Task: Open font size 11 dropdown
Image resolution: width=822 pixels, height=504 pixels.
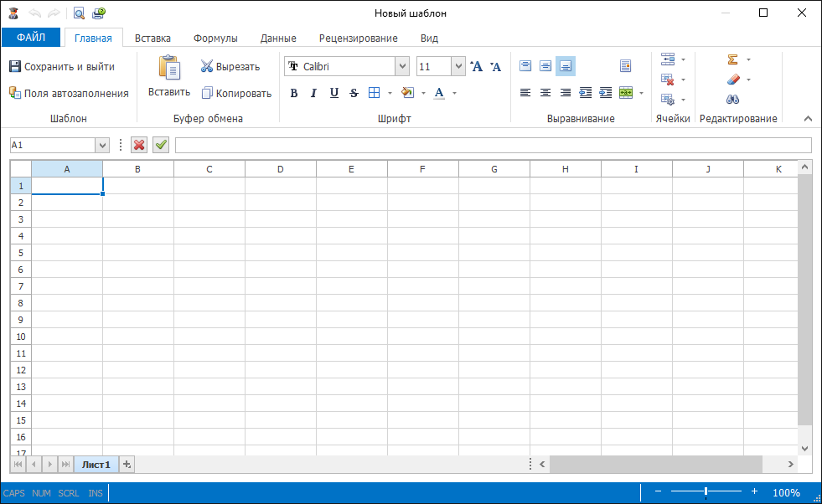Action: click(x=458, y=66)
